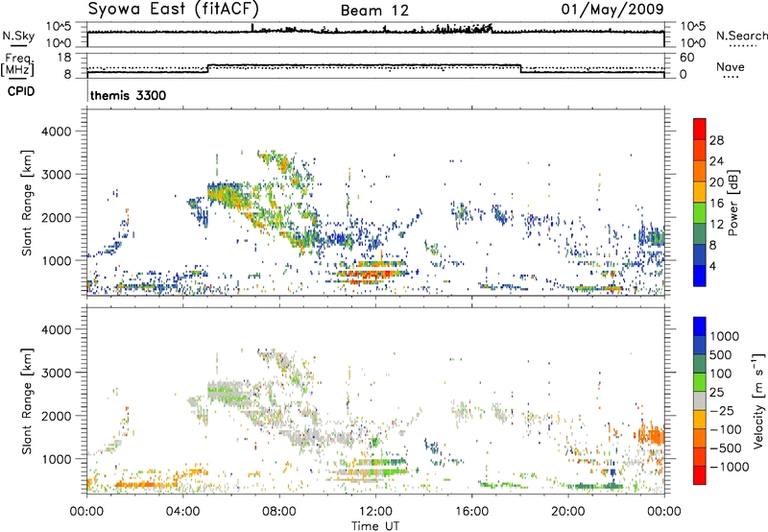Click the "24" tick on Power color bar

[716, 161]
